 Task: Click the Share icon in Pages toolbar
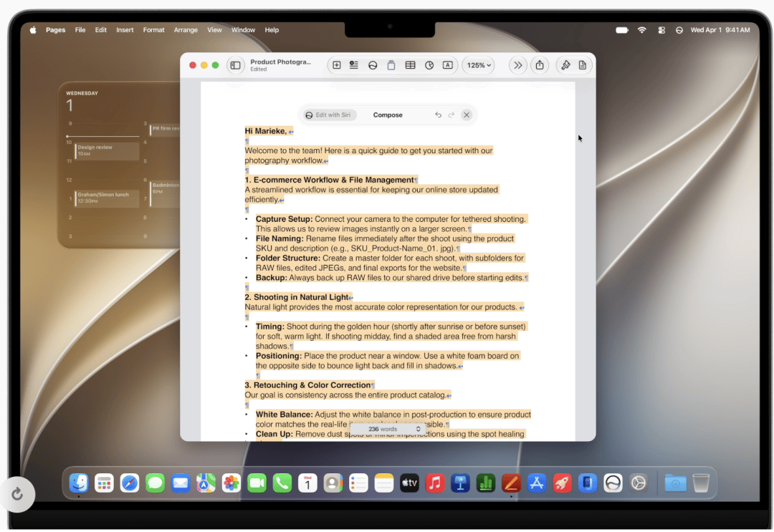click(540, 65)
